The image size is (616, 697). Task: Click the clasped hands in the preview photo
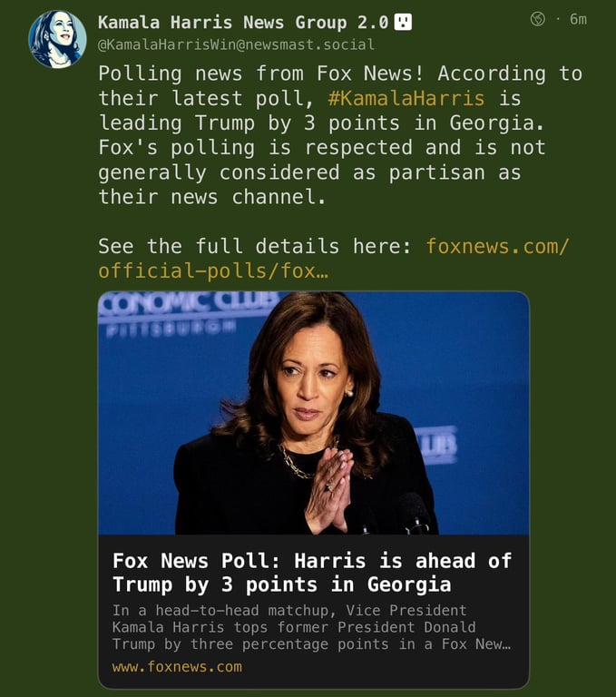(x=331, y=490)
